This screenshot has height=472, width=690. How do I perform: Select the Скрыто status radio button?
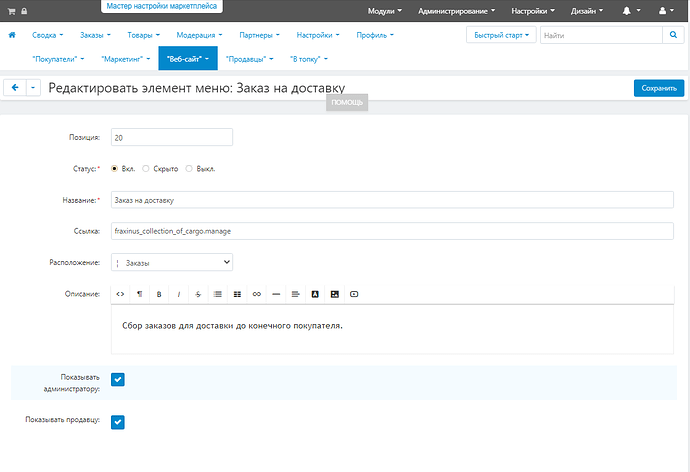pyautogui.click(x=146, y=168)
